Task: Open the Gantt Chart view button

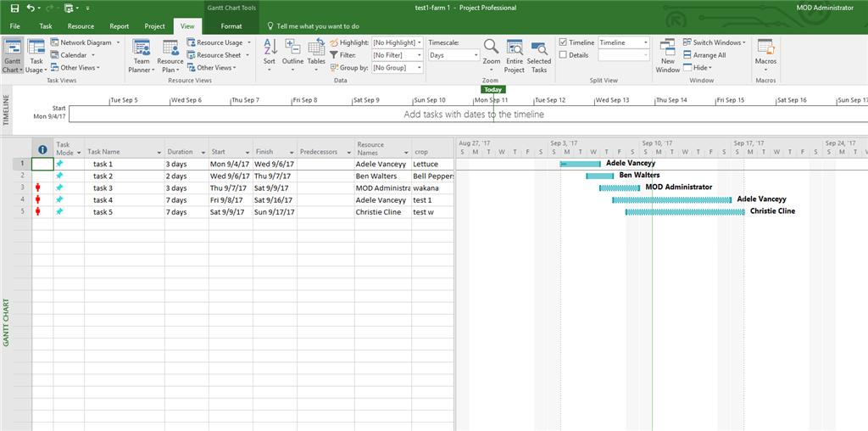Action: 12,57
